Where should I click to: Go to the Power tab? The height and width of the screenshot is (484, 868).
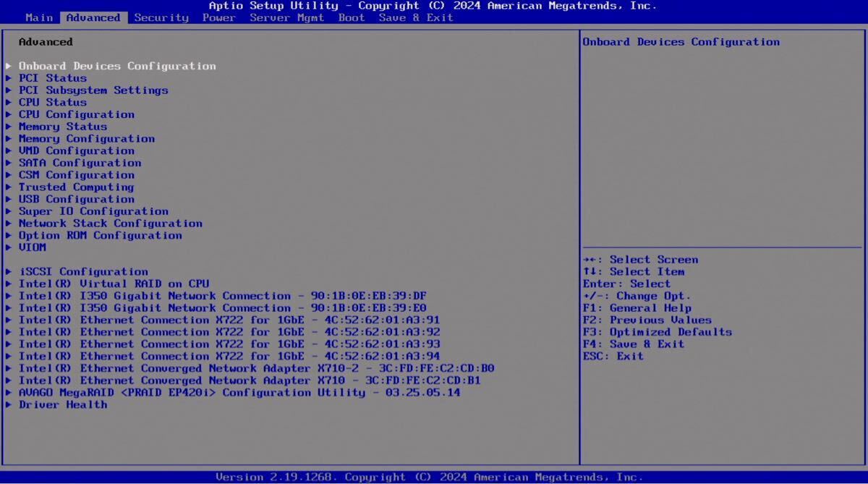(219, 17)
